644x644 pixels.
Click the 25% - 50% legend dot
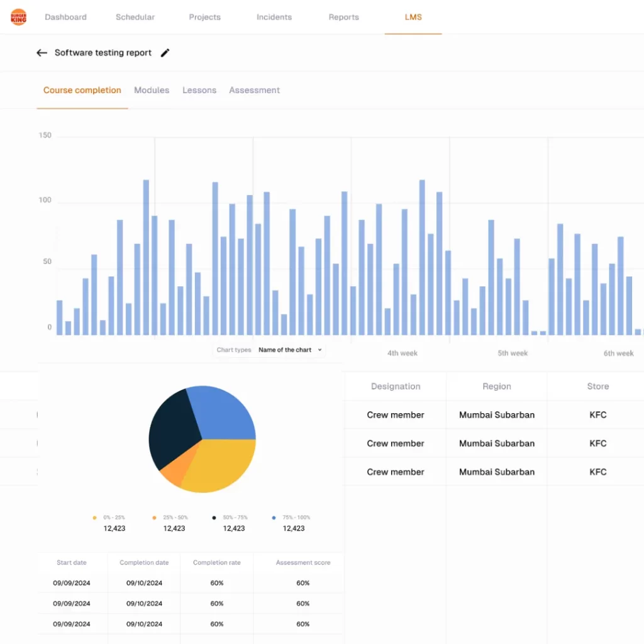click(x=154, y=517)
